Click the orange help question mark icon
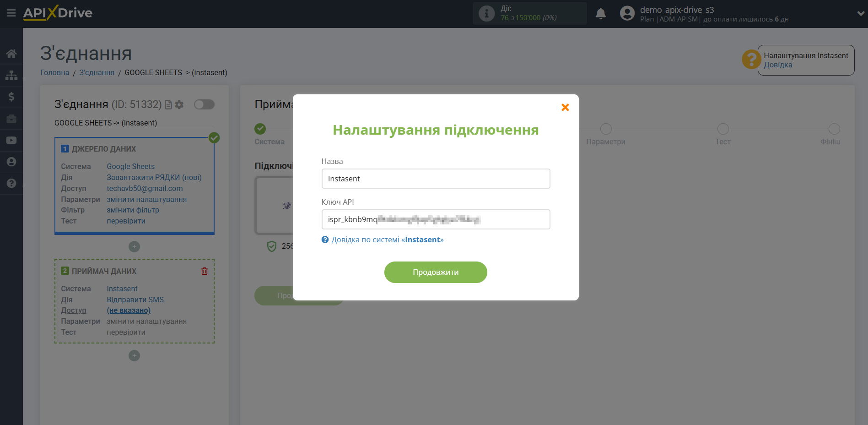Viewport: 868px width, 425px height. tap(751, 60)
